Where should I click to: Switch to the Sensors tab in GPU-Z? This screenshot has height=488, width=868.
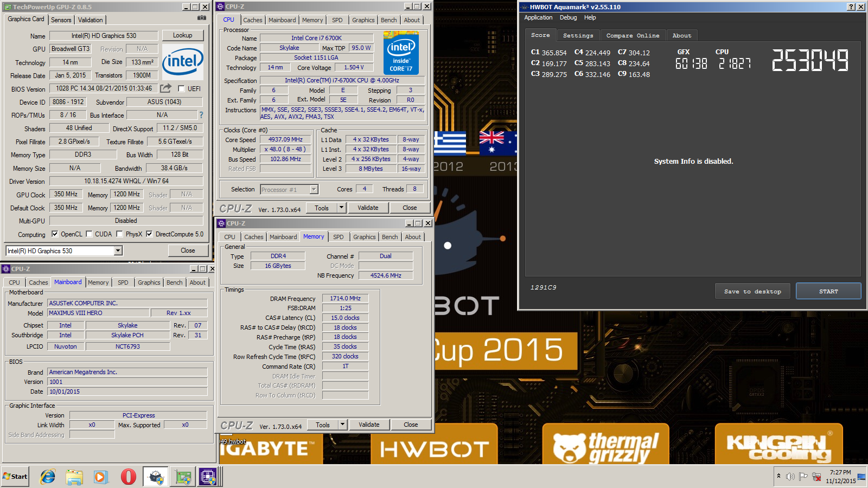point(61,20)
